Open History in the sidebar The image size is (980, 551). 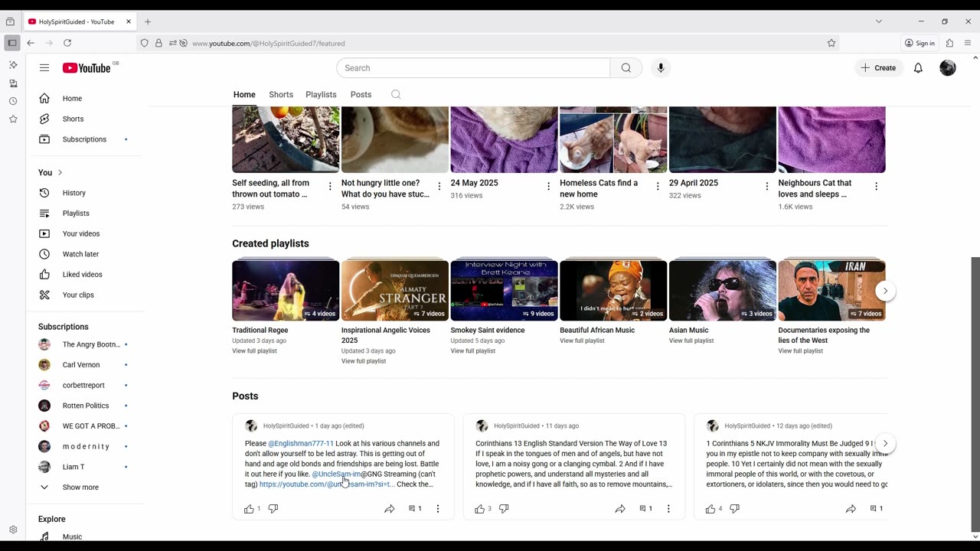74,193
